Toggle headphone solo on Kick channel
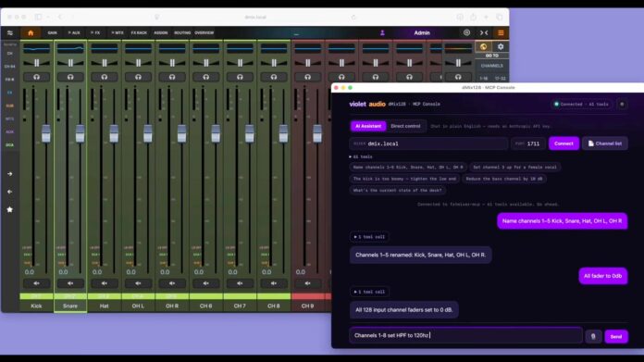 click(x=37, y=77)
